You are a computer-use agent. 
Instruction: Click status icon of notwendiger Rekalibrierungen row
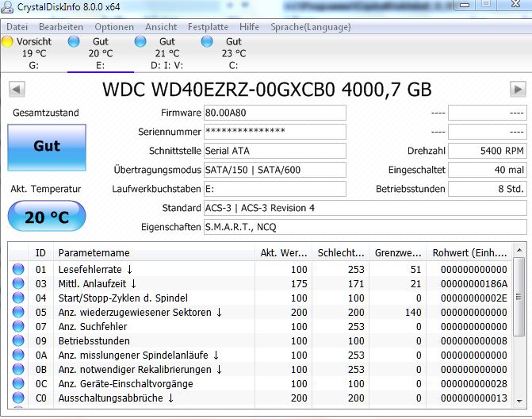(x=18, y=369)
